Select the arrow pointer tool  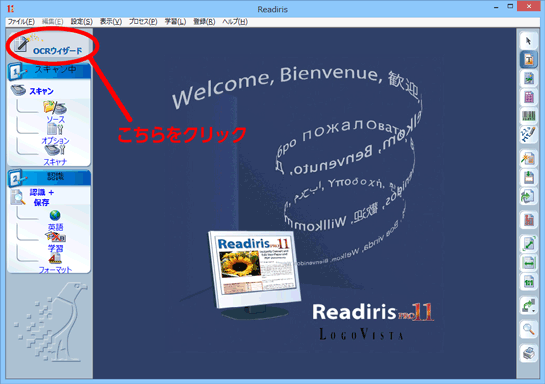pos(528,41)
